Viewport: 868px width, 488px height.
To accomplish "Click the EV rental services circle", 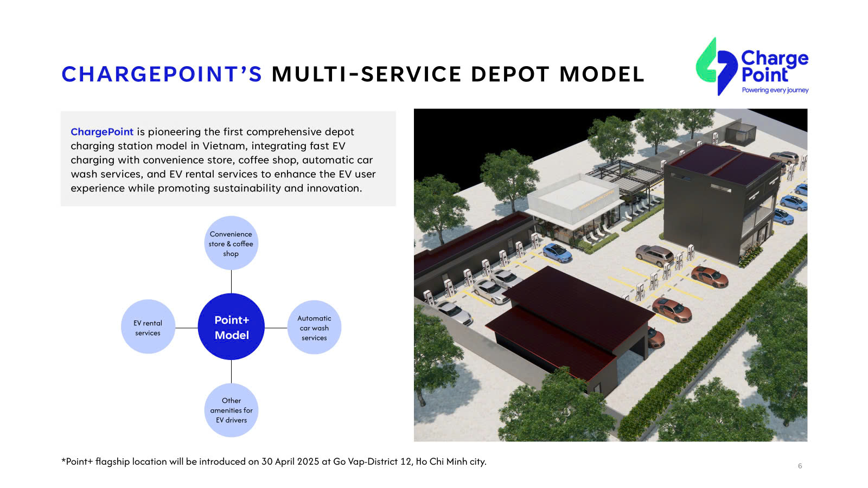I will click(x=148, y=327).
